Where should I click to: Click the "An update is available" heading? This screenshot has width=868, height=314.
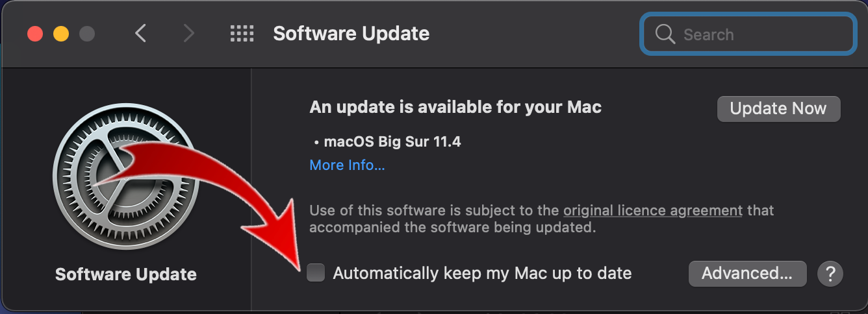coord(455,107)
